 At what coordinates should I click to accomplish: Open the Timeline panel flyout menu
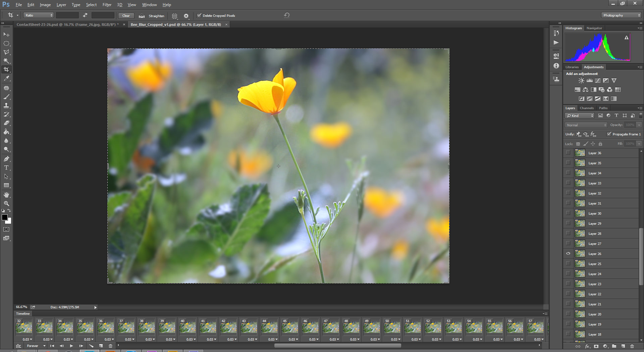tap(545, 313)
